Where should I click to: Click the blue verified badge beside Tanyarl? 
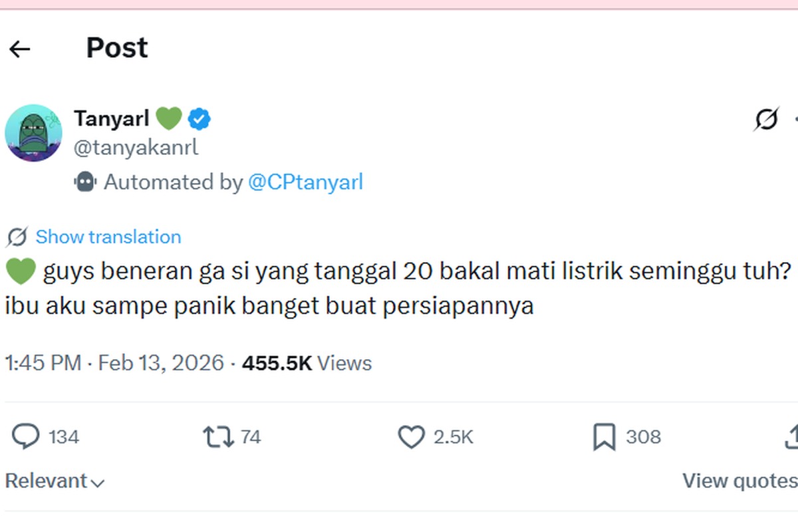coord(198,118)
